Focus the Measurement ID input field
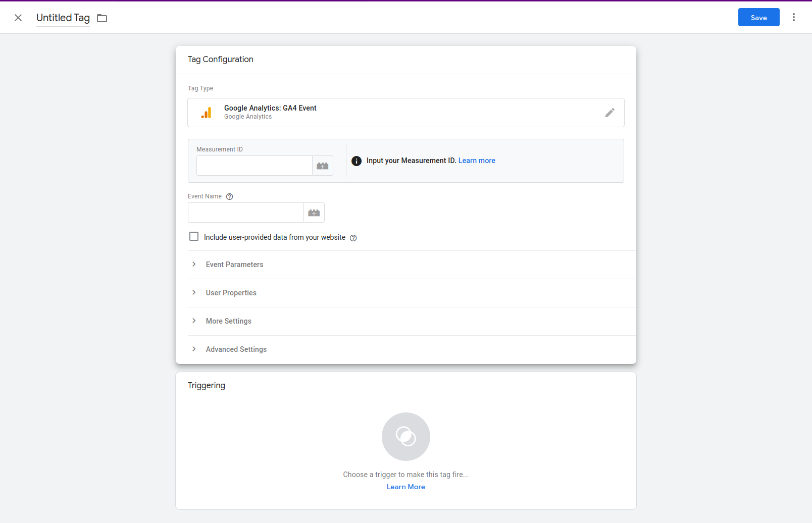The height and width of the screenshot is (523, 812). click(255, 166)
